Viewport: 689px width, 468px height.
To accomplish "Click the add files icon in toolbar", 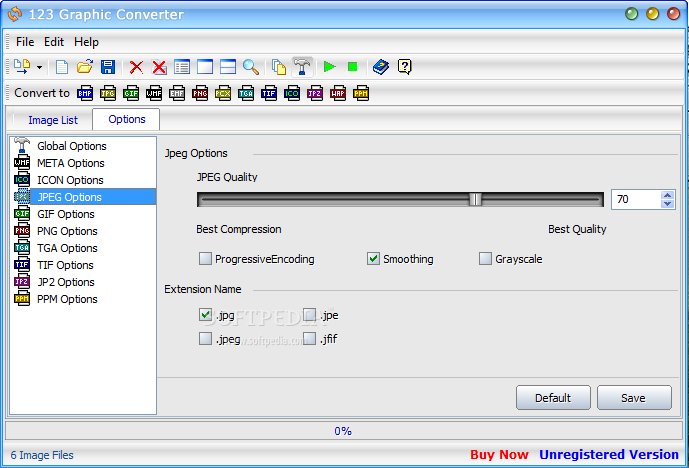I will [x=22, y=67].
